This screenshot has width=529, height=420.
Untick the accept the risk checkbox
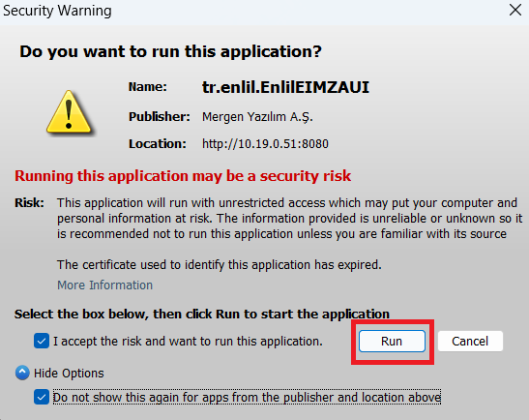click(x=42, y=341)
